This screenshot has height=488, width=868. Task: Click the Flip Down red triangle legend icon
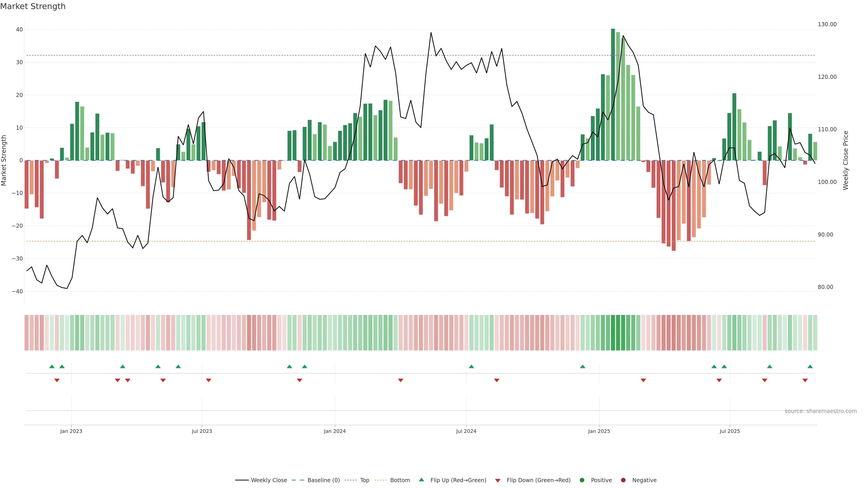498,481
